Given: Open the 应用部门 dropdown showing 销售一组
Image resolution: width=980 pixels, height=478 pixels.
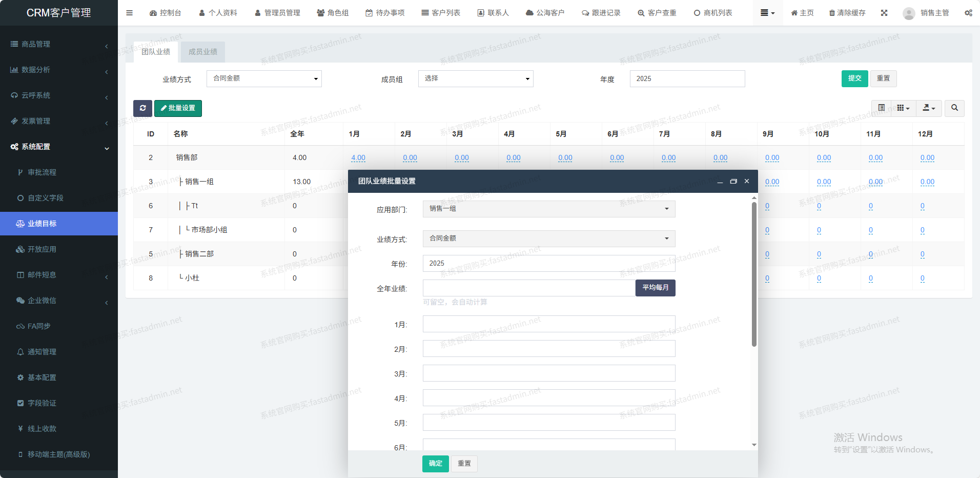Looking at the screenshot, I should (548, 209).
